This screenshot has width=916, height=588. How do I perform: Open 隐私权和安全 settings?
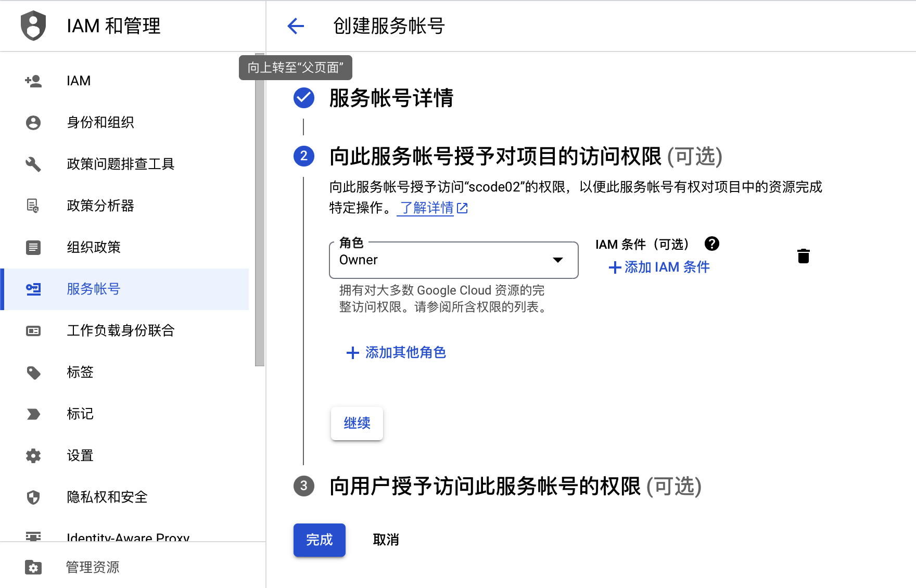(x=107, y=497)
